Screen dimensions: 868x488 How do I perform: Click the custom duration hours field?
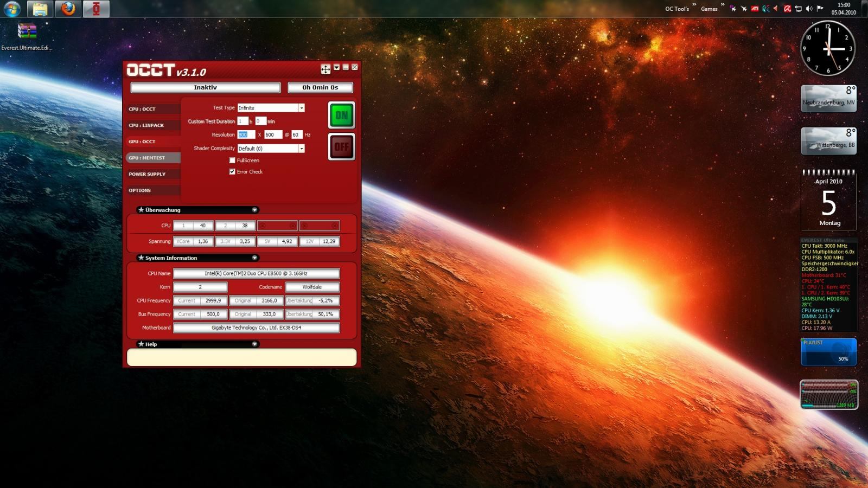[242, 121]
